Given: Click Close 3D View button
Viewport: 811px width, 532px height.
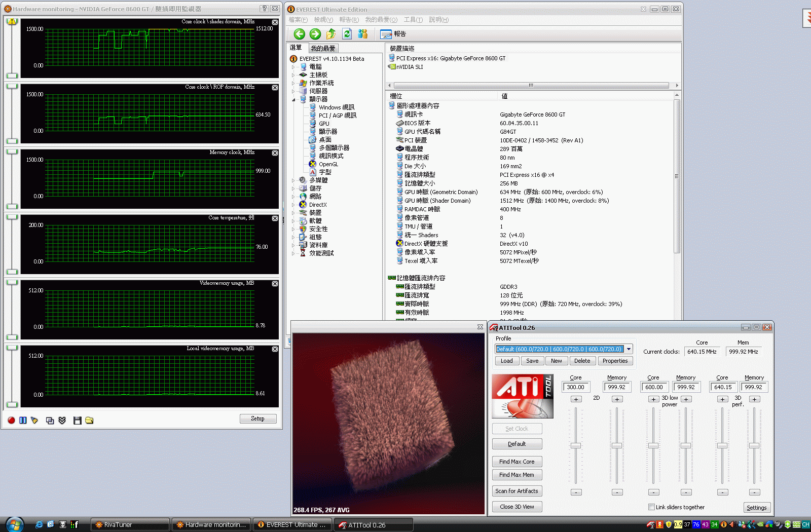Looking at the screenshot, I should coord(517,507).
